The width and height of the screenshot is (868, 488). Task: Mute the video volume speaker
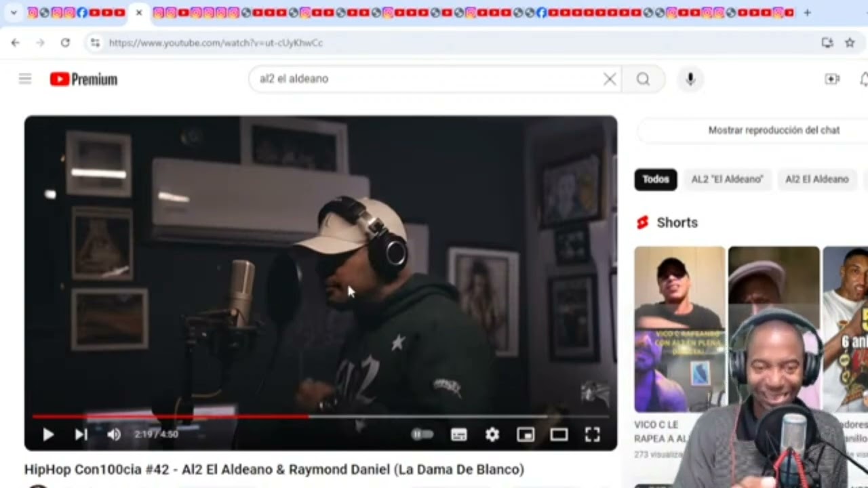tap(114, 434)
